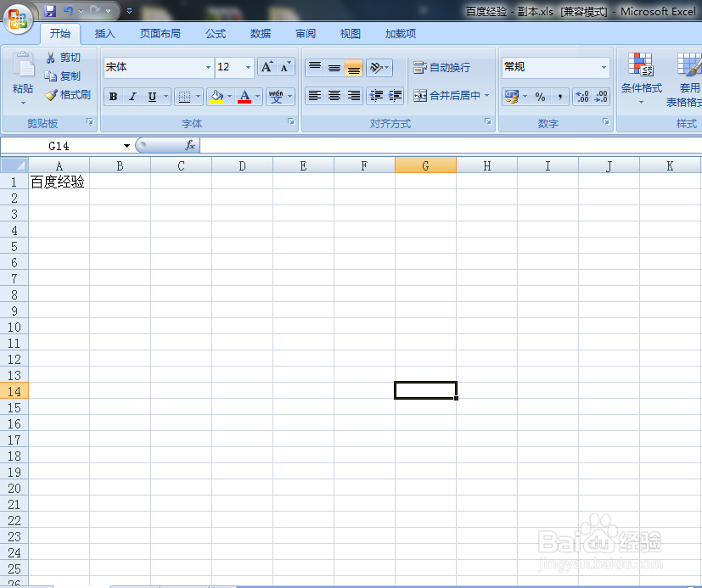Click the fx insert function button
This screenshot has height=588, width=702.
click(190, 145)
